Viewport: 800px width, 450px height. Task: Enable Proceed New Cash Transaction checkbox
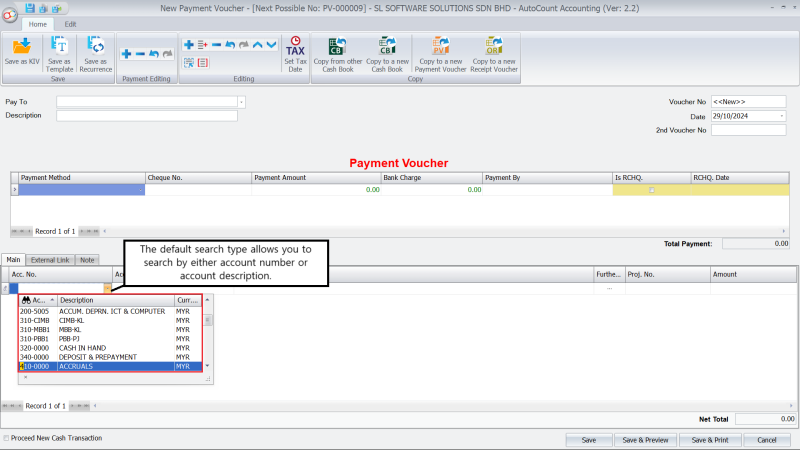pyautogui.click(x=6, y=438)
